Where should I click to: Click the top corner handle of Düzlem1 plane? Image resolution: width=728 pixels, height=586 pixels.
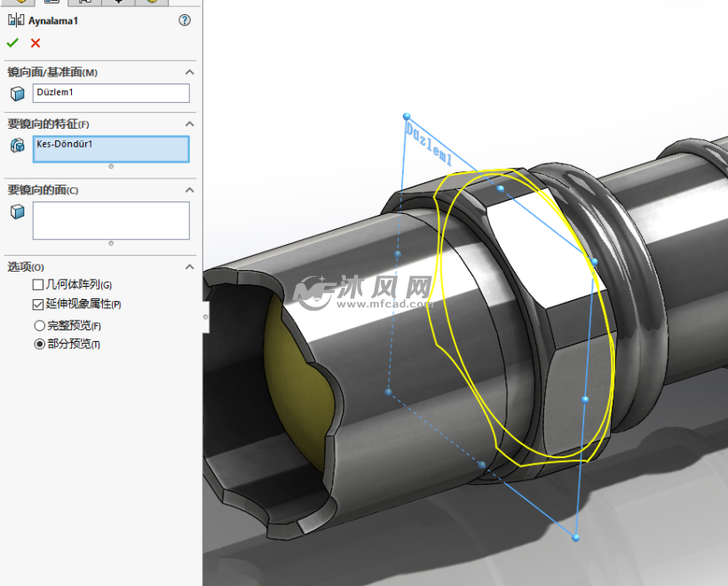[x=407, y=116]
